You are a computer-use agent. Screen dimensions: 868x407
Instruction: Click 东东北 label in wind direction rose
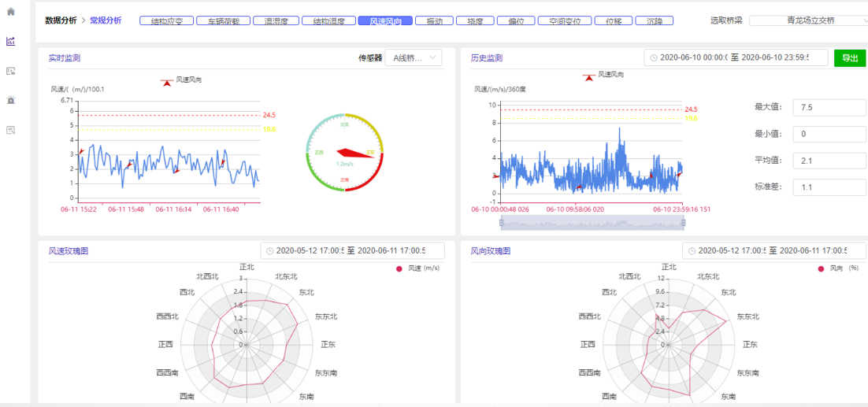pyautogui.click(x=747, y=317)
